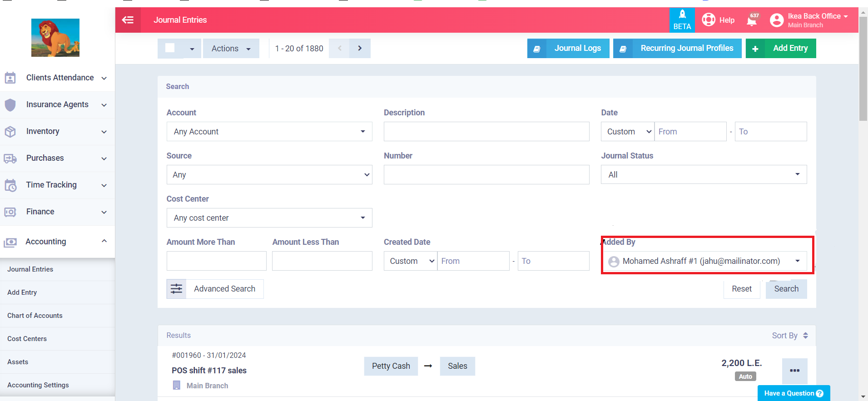The height and width of the screenshot is (401, 868).
Task: Open the Added By user dropdown
Action: point(704,261)
